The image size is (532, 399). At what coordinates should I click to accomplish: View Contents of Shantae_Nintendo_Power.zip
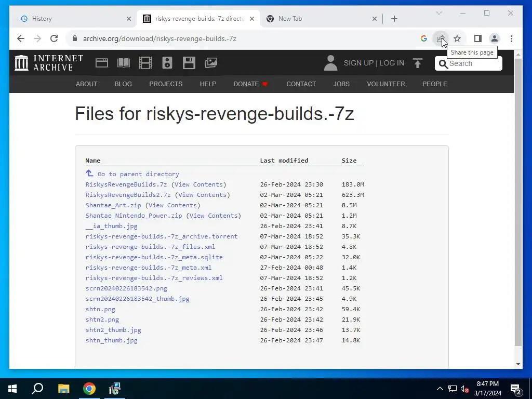[214, 216]
